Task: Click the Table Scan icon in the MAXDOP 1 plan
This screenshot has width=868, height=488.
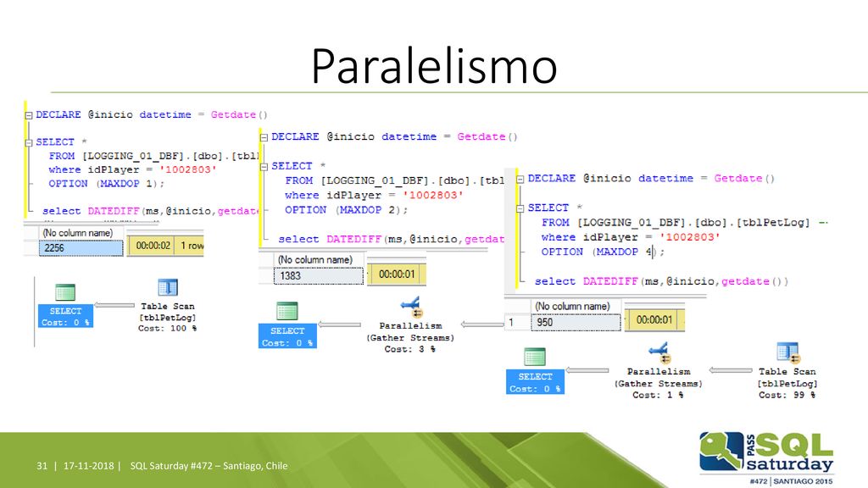Action: 168,288
